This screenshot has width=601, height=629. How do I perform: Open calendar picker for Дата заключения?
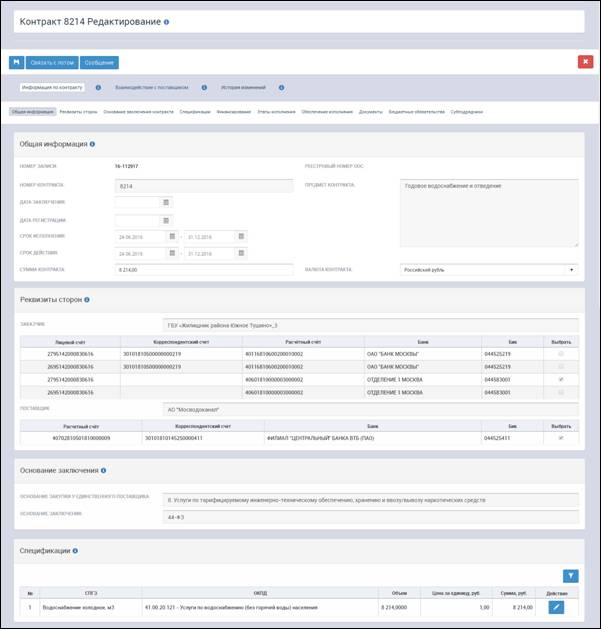coord(166,202)
